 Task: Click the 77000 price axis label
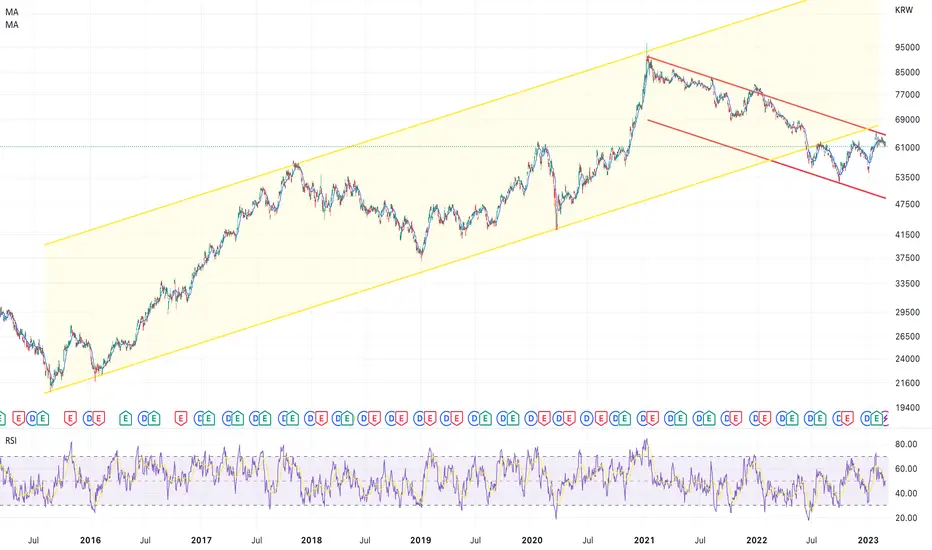[x=908, y=95]
